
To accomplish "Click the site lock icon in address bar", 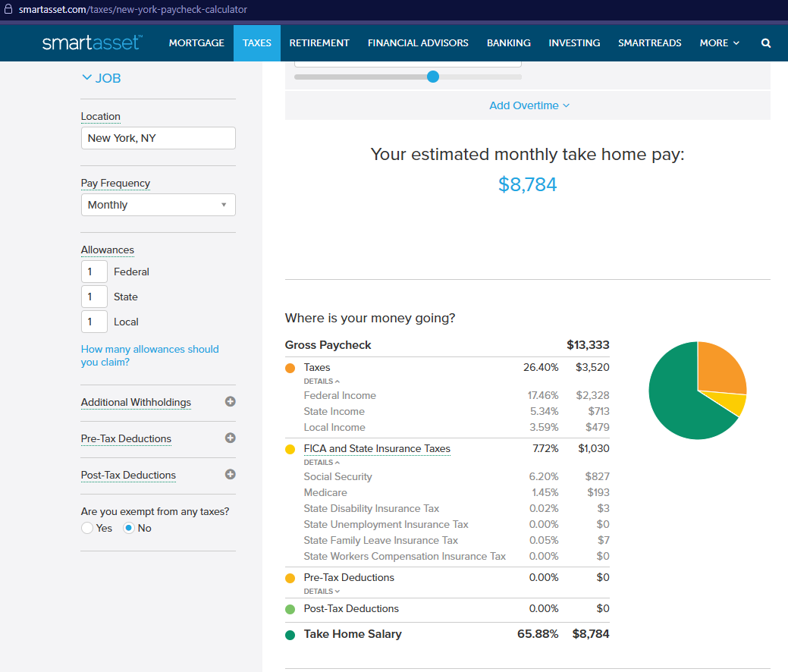I will click(x=9, y=10).
